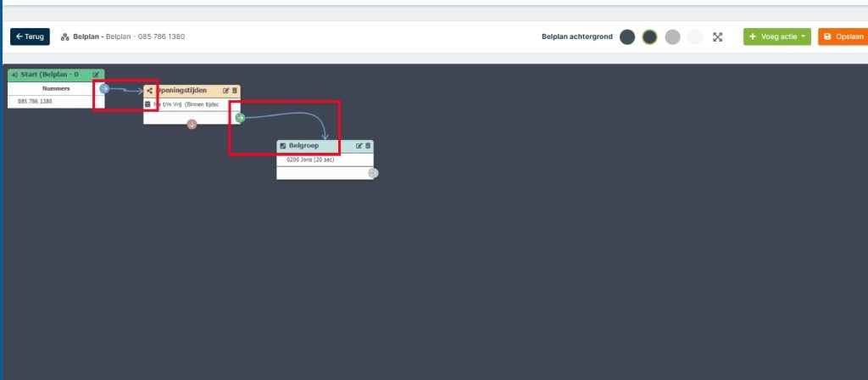
Task: Delete the Openingstijden block
Action: pyautogui.click(x=235, y=90)
